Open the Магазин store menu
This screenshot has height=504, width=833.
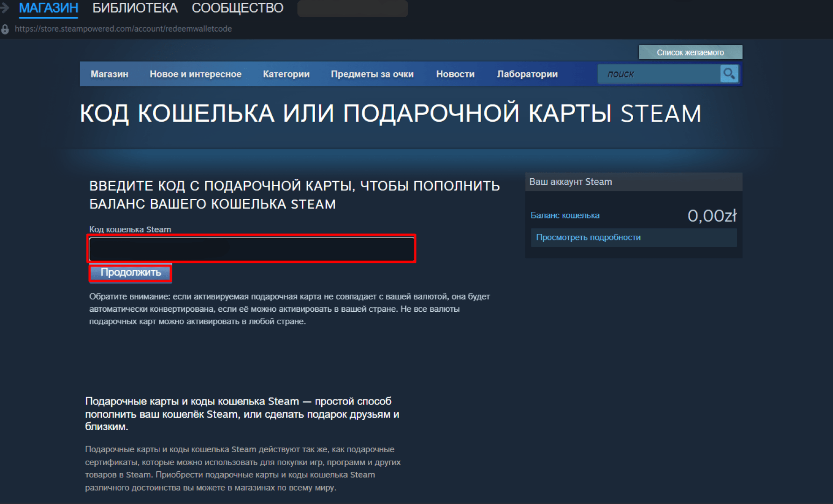pos(109,74)
